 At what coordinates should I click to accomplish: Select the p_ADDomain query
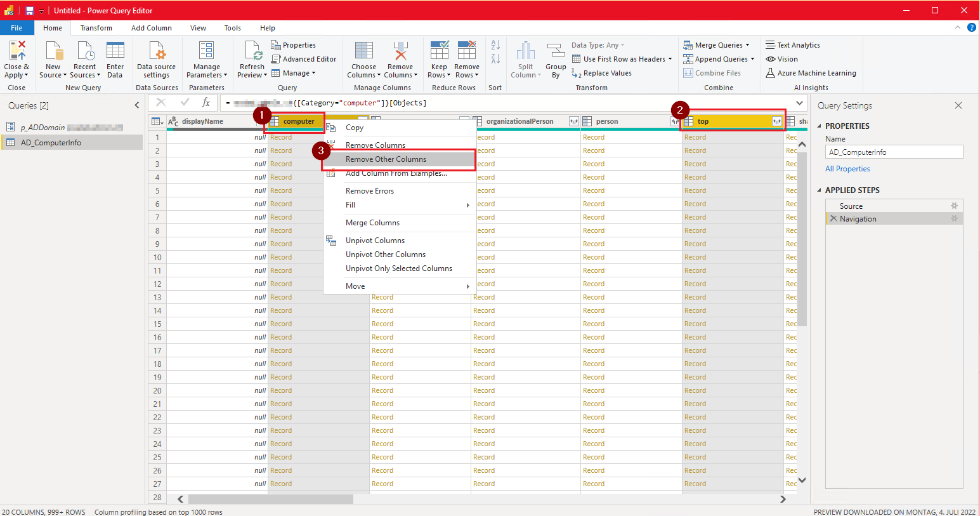pos(72,128)
